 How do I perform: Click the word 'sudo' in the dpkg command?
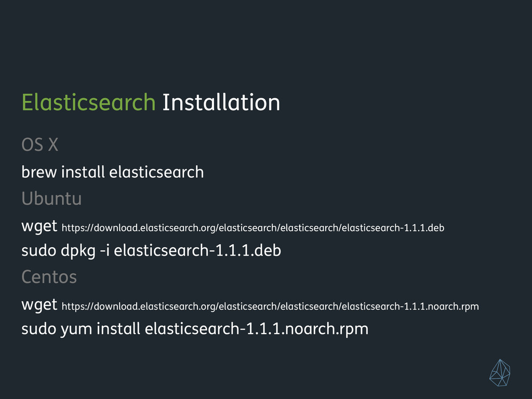click(x=38, y=251)
